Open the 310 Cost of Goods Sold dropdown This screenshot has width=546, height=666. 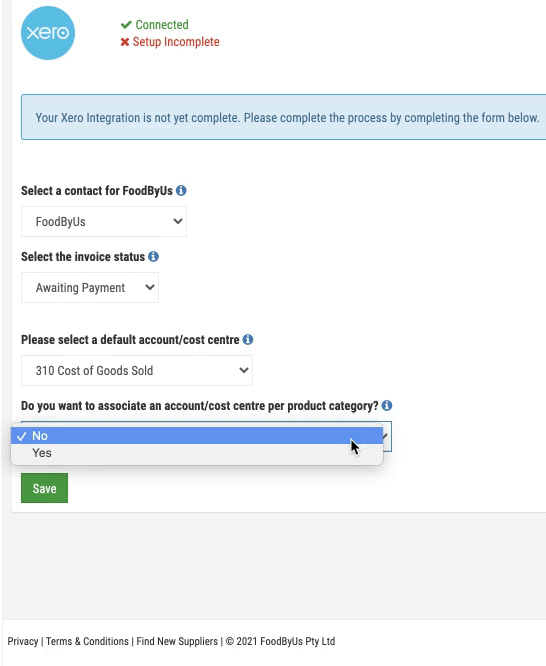tap(137, 370)
